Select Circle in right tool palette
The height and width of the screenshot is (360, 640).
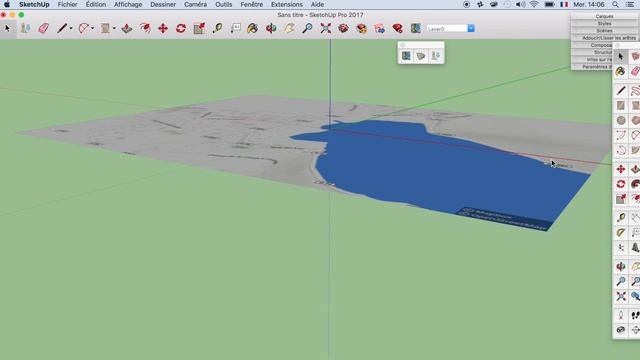pos(621,120)
